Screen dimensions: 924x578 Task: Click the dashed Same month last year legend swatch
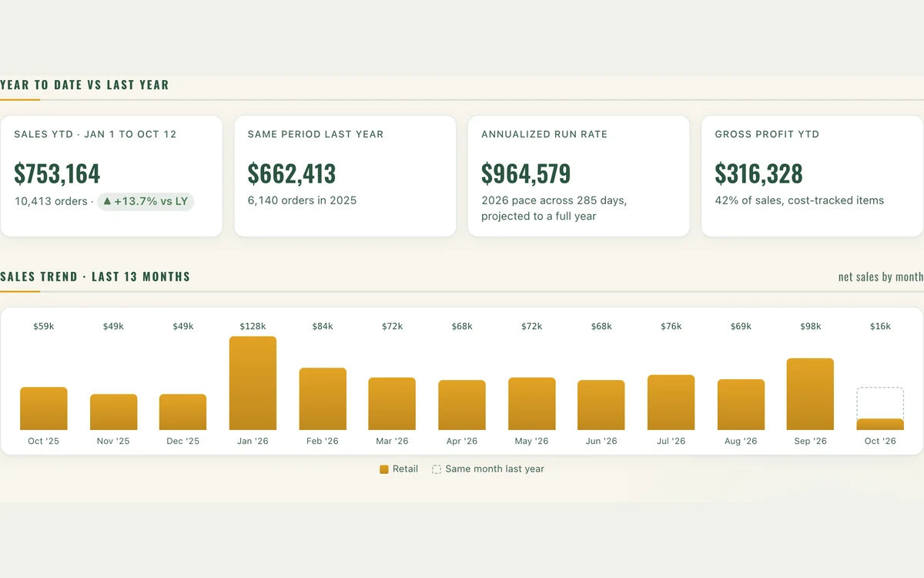coord(437,469)
